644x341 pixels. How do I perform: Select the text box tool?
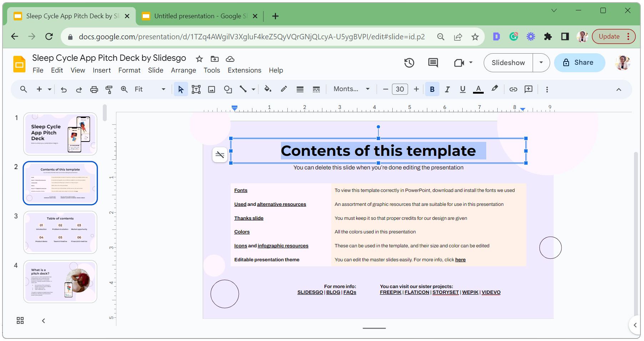tap(196, 89)
